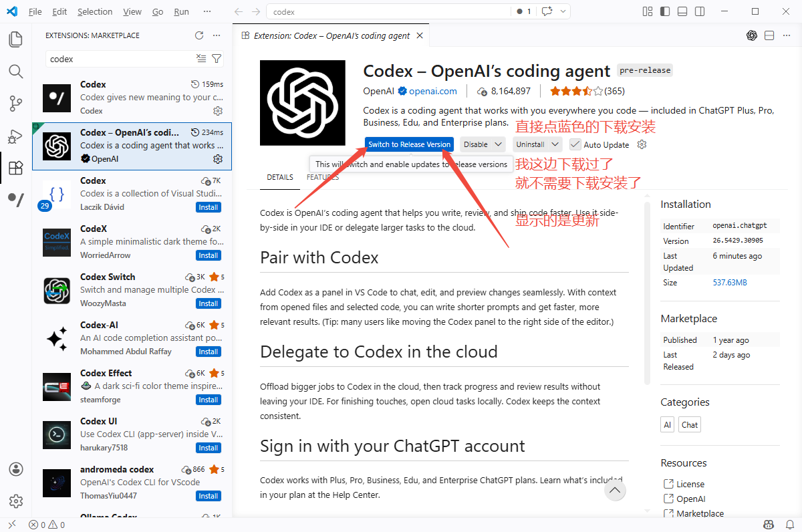Open the Search view in activity bar
Screen dimensions: 802x532
click(x=15, y=72)
